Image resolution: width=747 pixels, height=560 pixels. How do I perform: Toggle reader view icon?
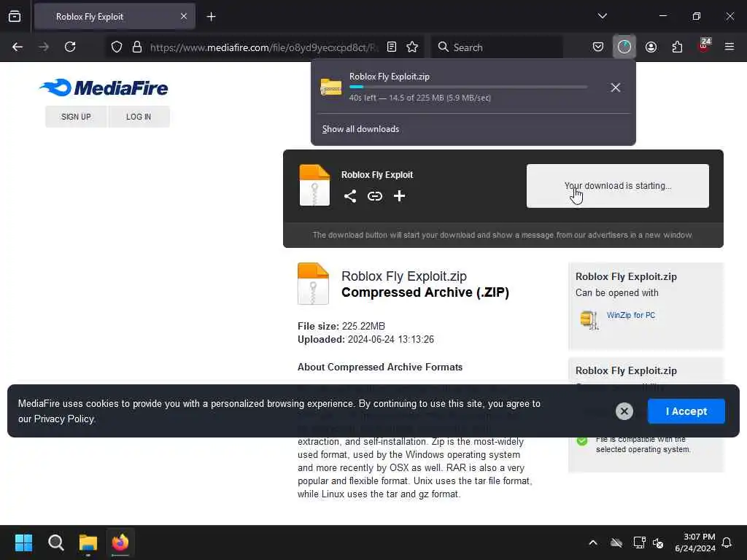tap(392, 47)
